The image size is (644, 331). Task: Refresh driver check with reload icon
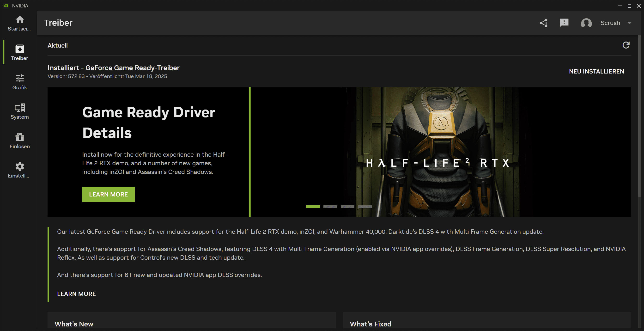[x=626, y=45]
